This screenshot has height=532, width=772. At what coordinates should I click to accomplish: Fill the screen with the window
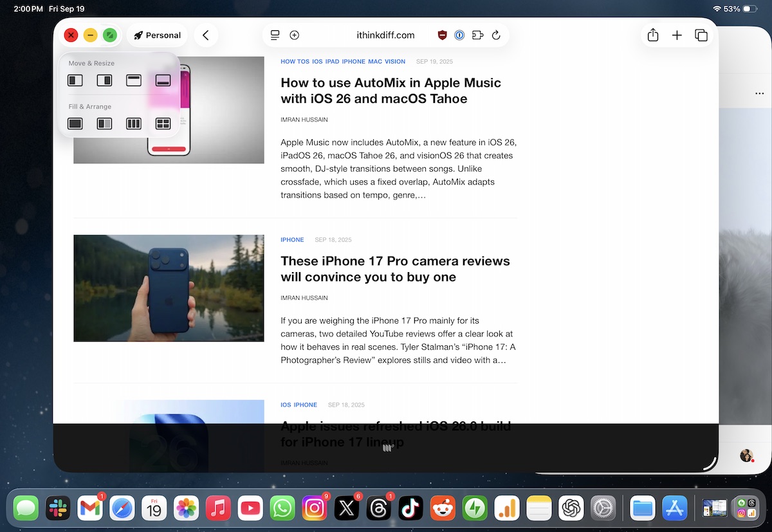75,124
